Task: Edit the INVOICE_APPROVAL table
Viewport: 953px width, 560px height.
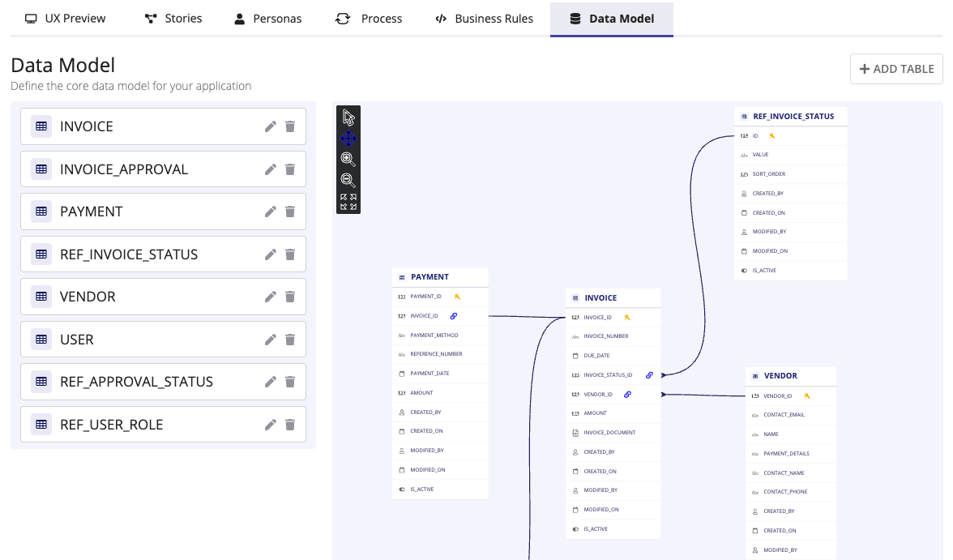Action: pyautogui.click(x=271, y=169)
